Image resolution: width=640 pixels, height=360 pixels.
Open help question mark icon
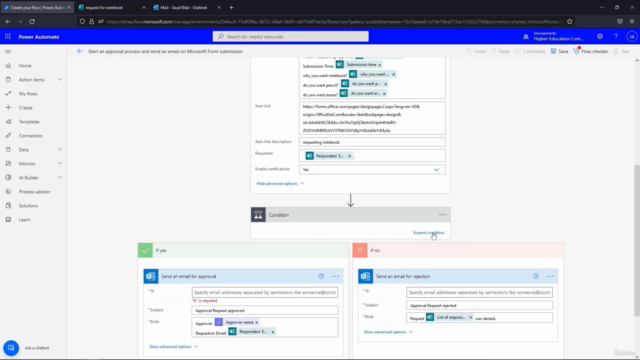click(616, 37)
